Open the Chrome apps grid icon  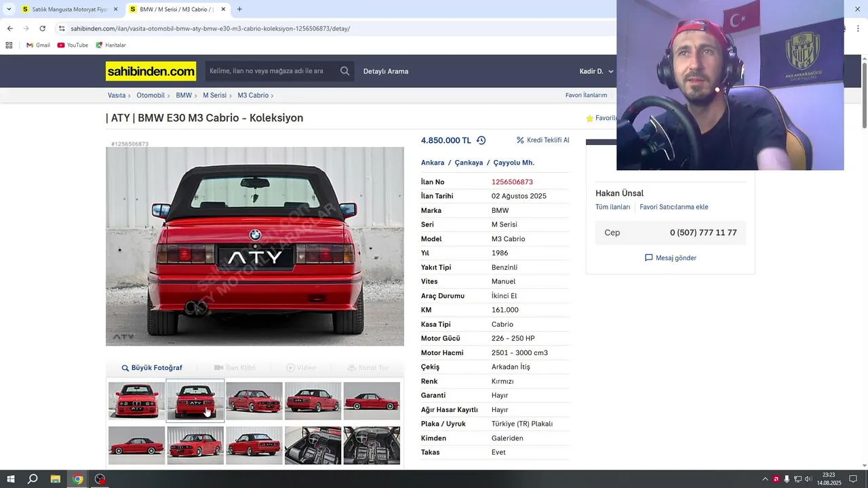click(9, 45)
